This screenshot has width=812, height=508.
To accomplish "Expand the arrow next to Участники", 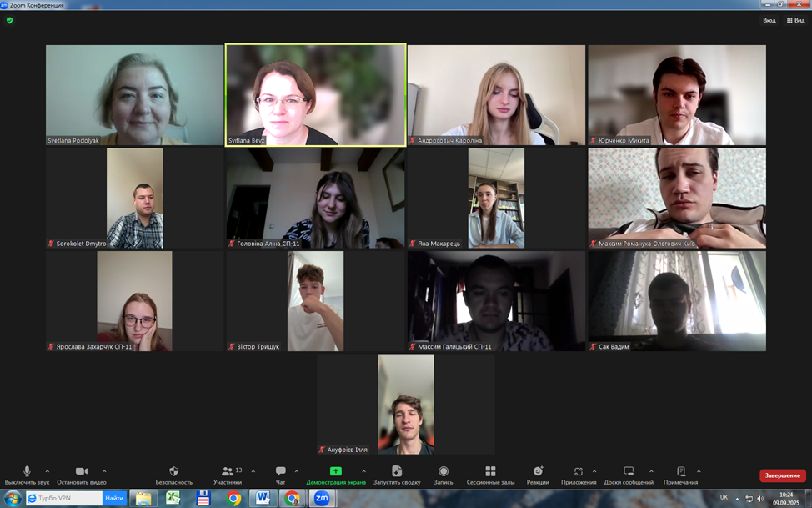I will (x=253, y=471).
